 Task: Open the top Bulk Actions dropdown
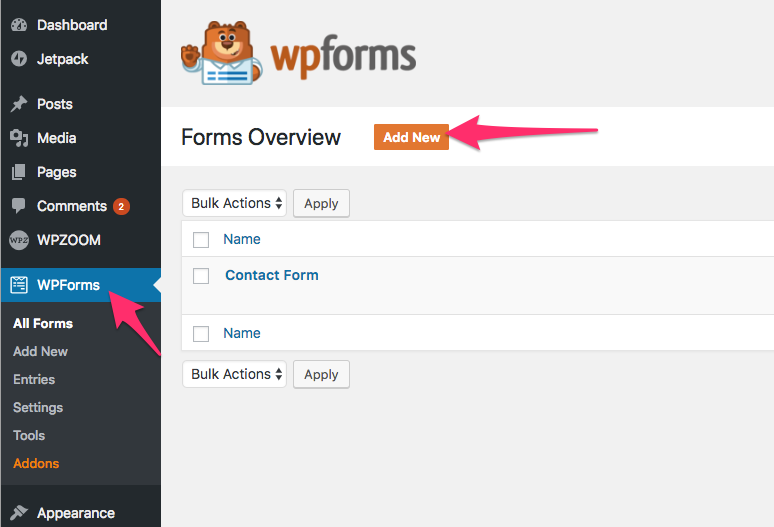pyautogui.click(x=234, y=203)
